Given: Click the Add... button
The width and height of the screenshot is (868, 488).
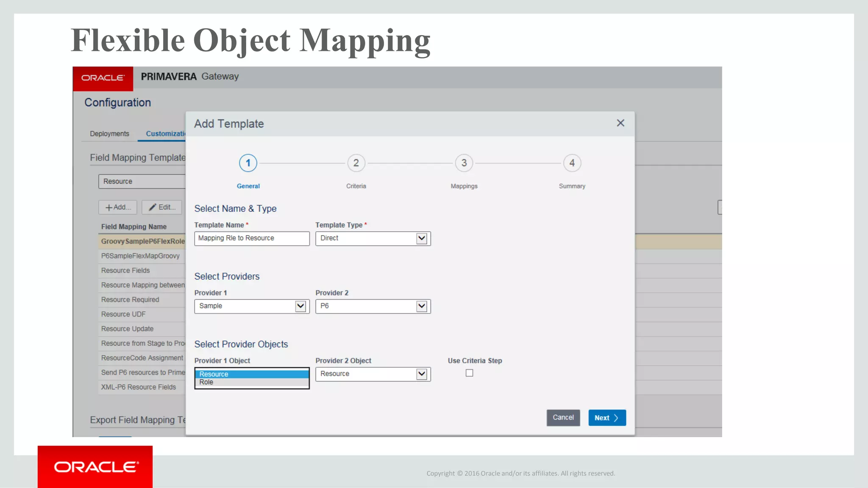Looking at the screenshot, I should [118, 208].
